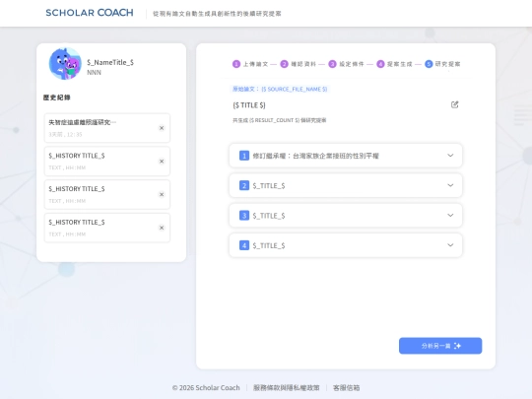Image resolution: width=532 pixels, height=399 pixels.
Task: Click the {$ TITLE $} heading
Action: (x=249, y=105)
